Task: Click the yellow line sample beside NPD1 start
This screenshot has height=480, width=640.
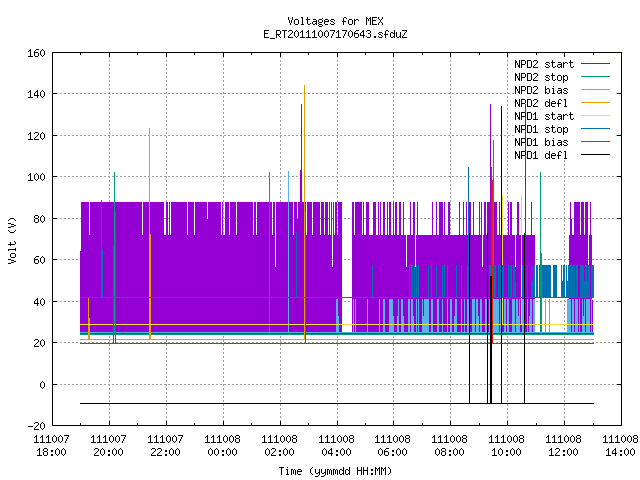Action: click(595, 116)
